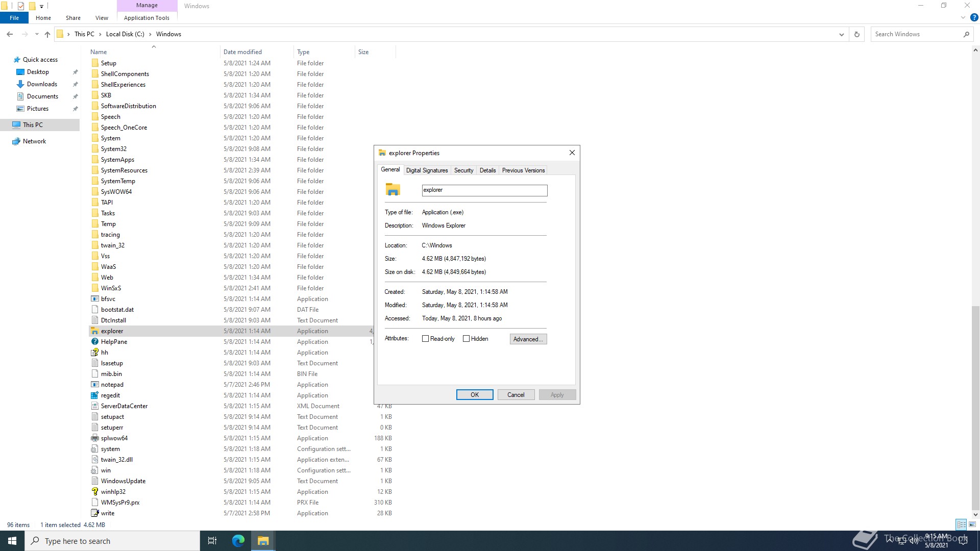The image size is (980, 551).
Task: Click the Back navigation arrow
Action: point(10,34)
